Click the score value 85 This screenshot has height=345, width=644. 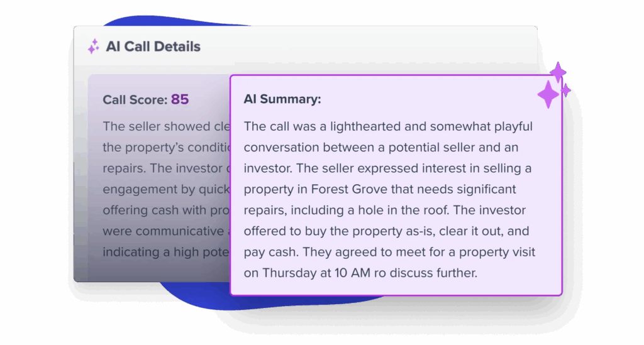(180, 99)
